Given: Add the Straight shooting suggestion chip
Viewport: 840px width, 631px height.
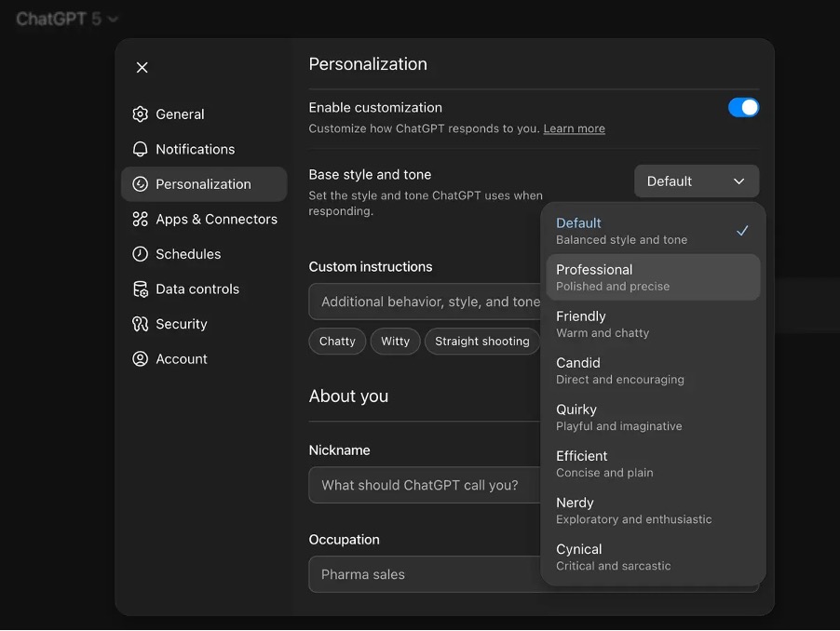Looking at the screenshot, I should coord(481,342).
